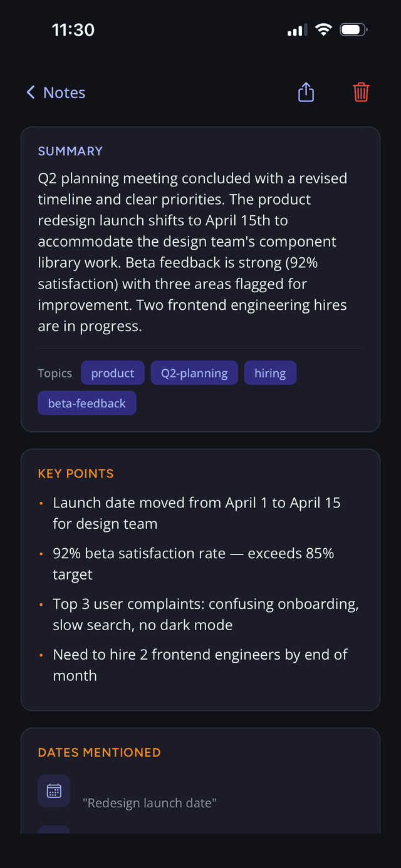Open the calendar icon under Dates Mentioned
Image resolution: width=401 pixels, height=868 pixels.
pos(54,790)
